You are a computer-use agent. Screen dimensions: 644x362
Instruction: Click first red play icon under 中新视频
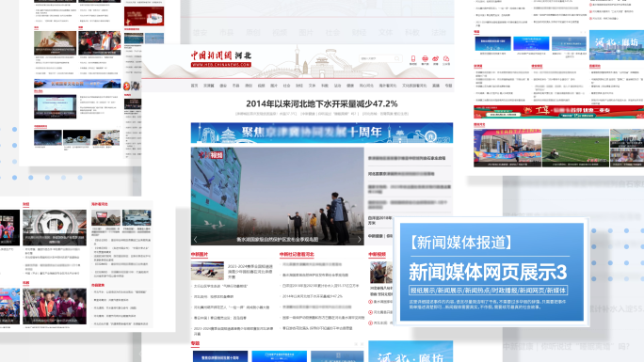(370, 302)
